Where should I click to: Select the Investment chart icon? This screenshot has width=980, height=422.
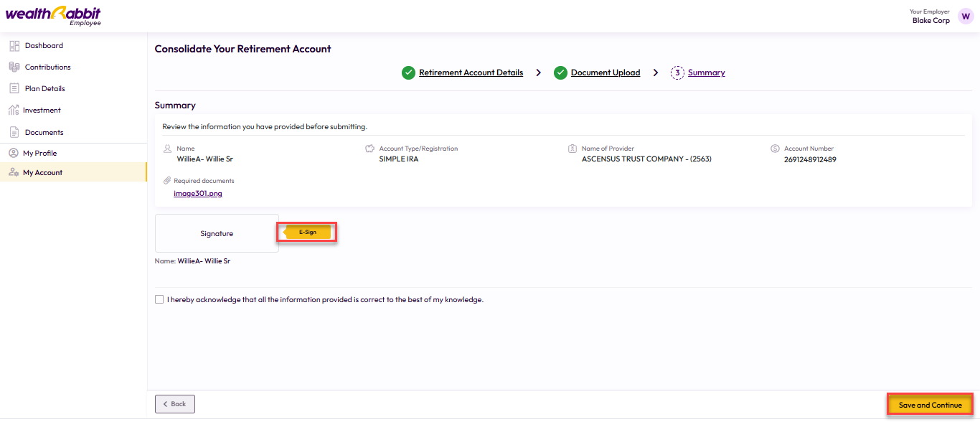pyautogui.click(x=14, y=111)
